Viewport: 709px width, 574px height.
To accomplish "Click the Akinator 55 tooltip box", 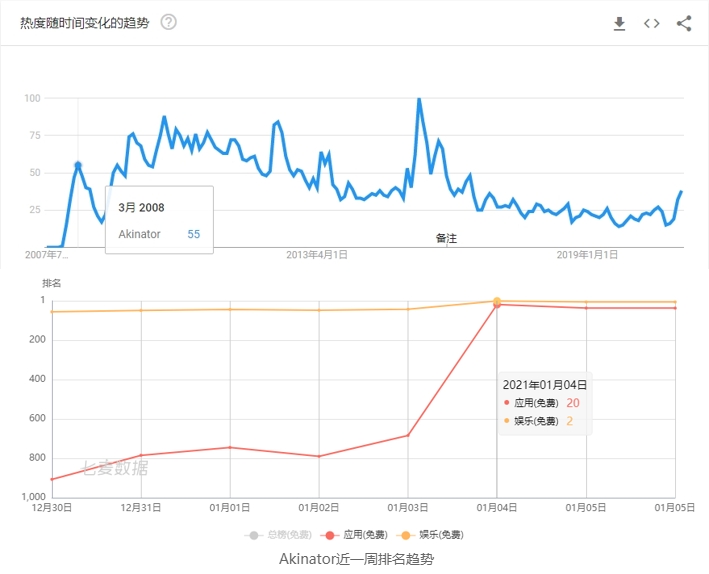I will coord(159,220).
